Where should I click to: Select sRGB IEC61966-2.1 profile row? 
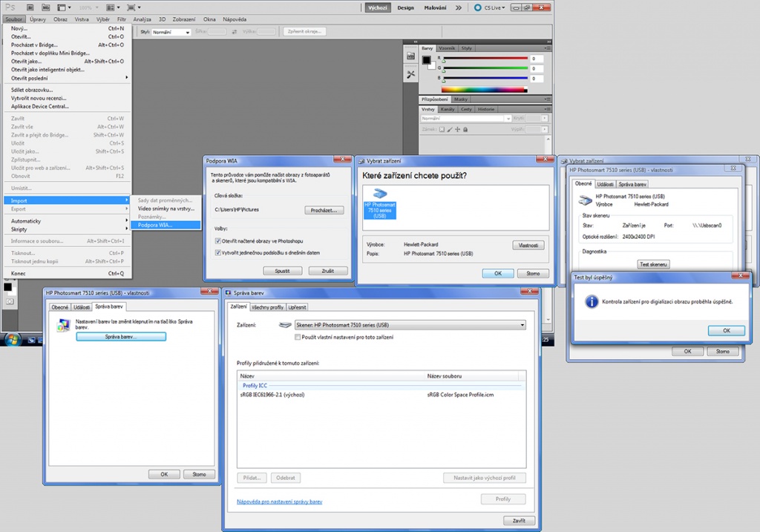381,395
